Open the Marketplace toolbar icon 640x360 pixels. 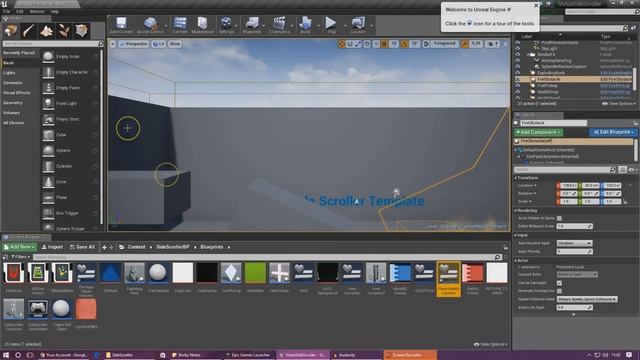click(202, 23)
